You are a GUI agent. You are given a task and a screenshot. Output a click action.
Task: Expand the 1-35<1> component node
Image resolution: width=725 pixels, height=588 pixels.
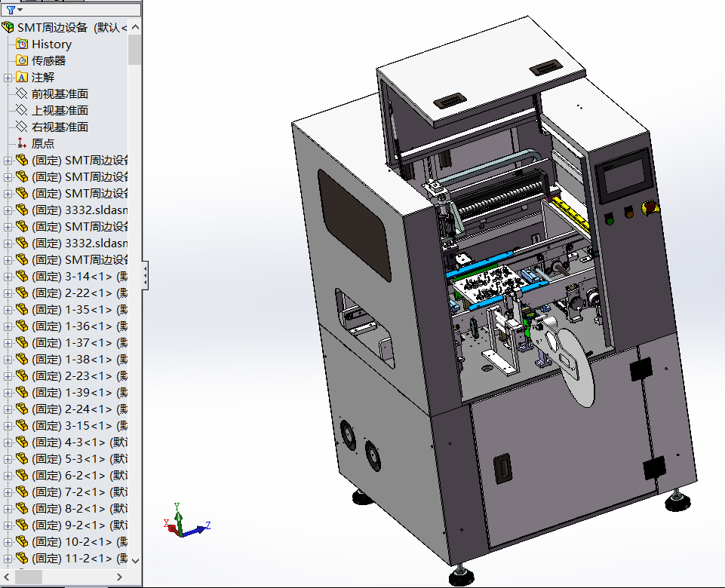pos(8,309)
